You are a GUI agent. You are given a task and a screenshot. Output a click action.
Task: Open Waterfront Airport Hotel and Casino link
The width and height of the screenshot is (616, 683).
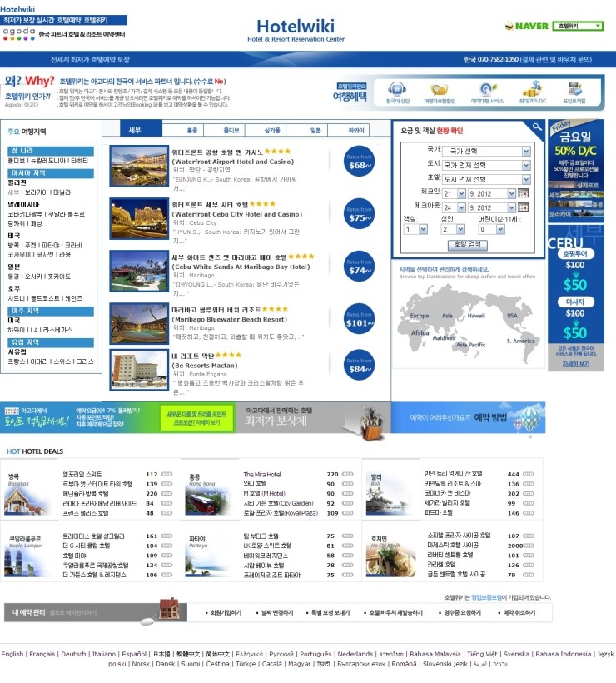232,162
